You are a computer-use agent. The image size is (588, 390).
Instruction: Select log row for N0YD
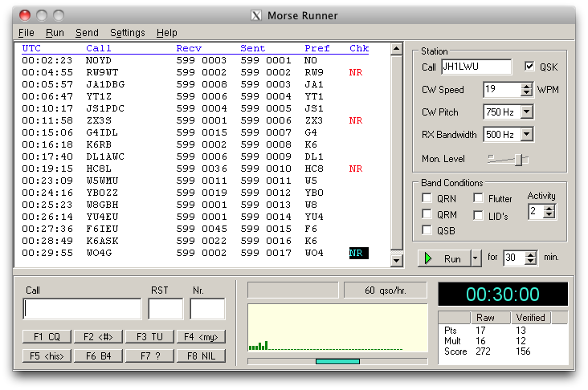tap(195, 60)
